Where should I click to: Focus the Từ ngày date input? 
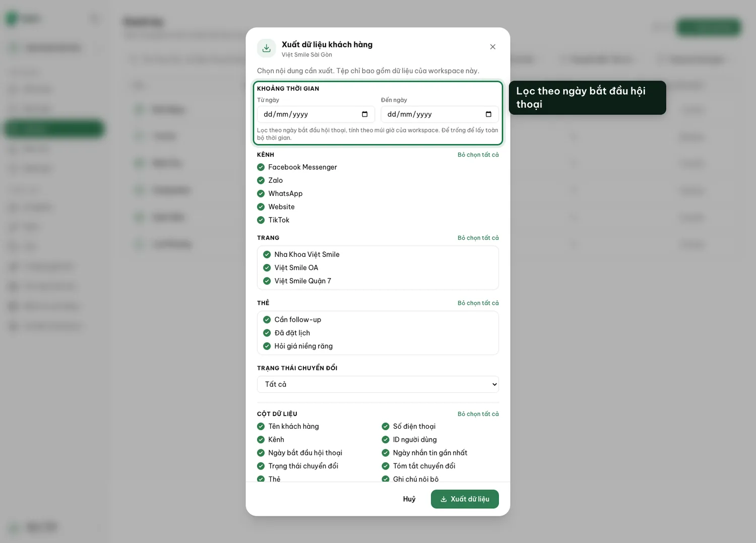point(316,114)
